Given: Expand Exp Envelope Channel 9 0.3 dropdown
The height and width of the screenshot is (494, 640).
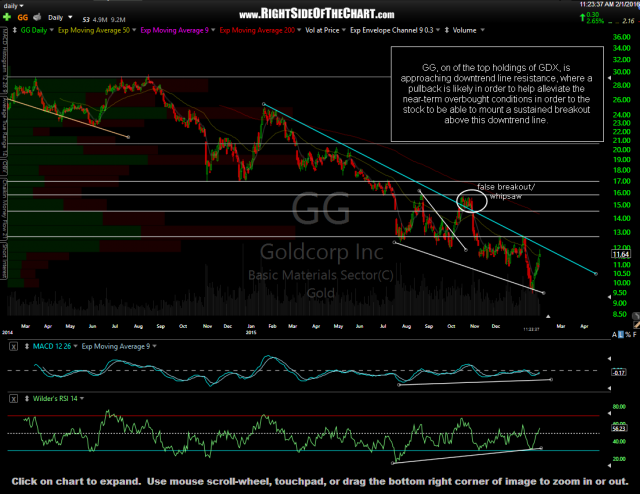Looking at the screenshot, I should coord(438,30).
